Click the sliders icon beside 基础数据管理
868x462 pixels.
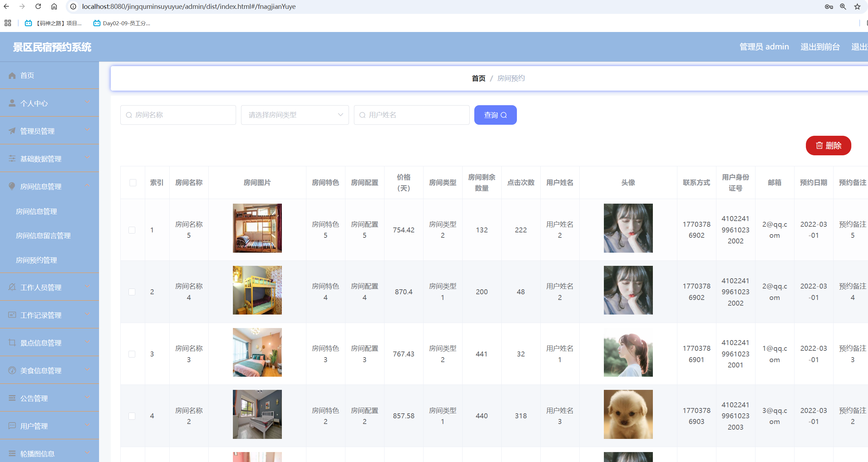coord(12,159)
